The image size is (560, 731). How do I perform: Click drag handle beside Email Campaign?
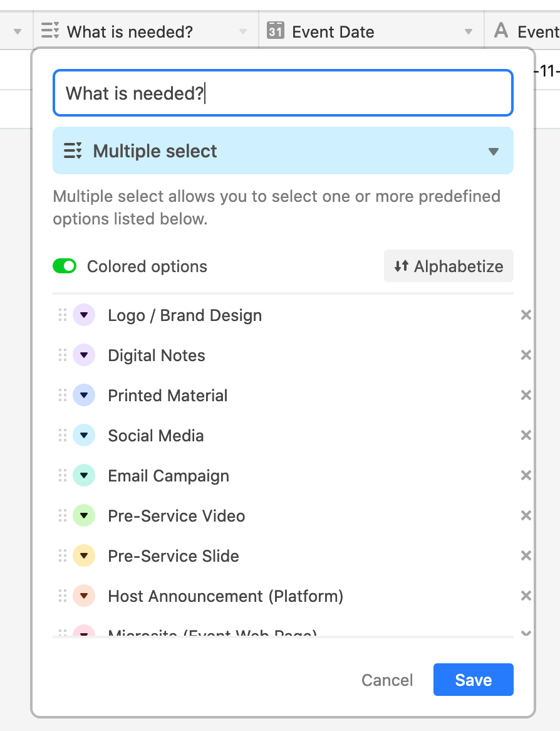62,476
